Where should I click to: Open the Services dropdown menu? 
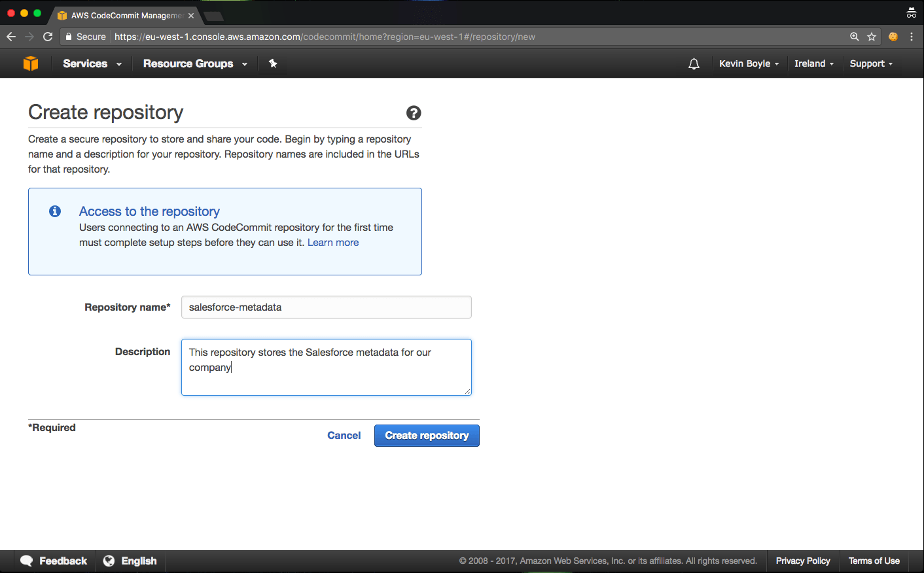click(x=92, y=63)
